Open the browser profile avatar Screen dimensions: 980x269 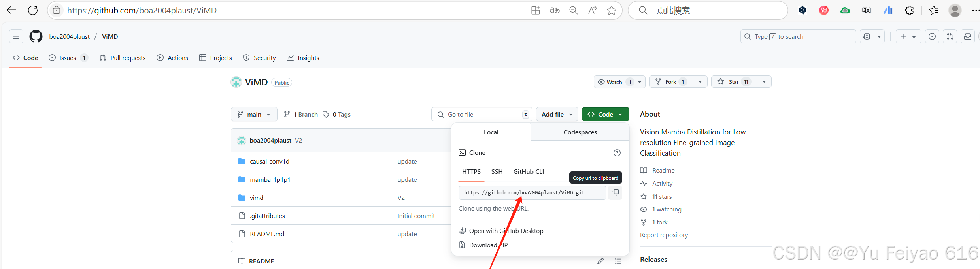point(955,10)
